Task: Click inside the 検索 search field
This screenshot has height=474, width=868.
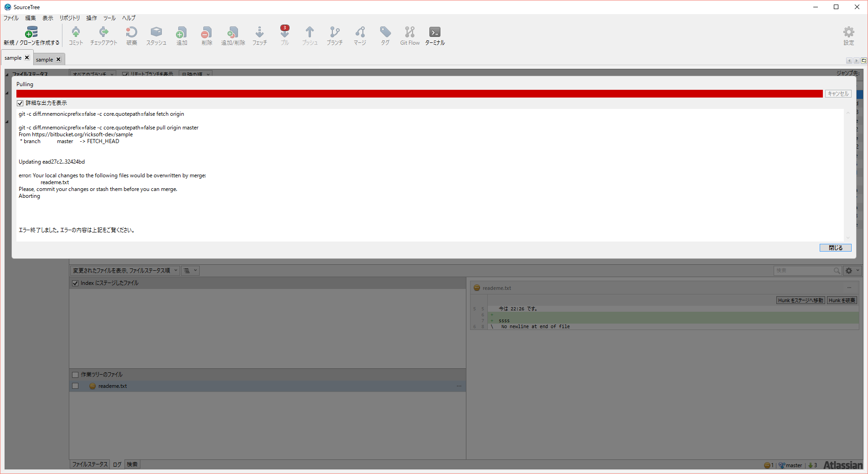Action: tap(803, 271)
